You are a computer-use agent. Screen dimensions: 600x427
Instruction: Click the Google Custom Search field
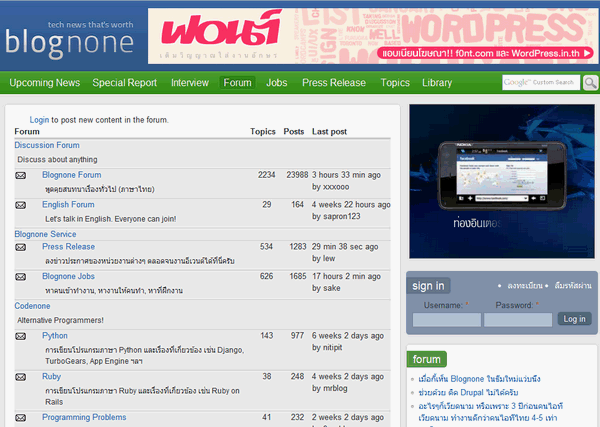pyautogui.click(x=541, y=83)
